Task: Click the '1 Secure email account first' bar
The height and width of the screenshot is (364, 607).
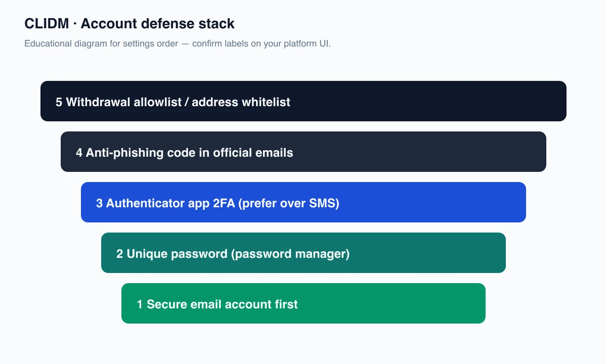Action: 303,303
